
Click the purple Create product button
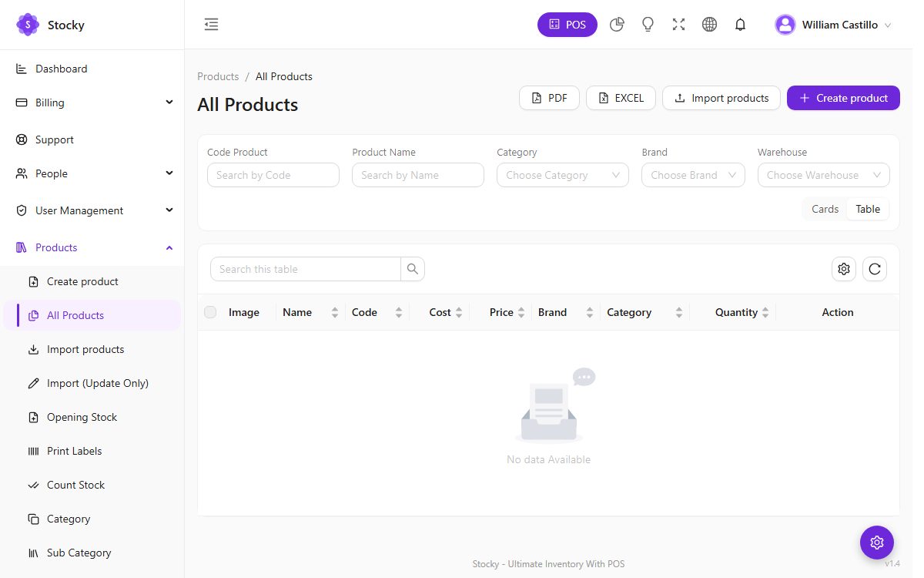point(843,98)
